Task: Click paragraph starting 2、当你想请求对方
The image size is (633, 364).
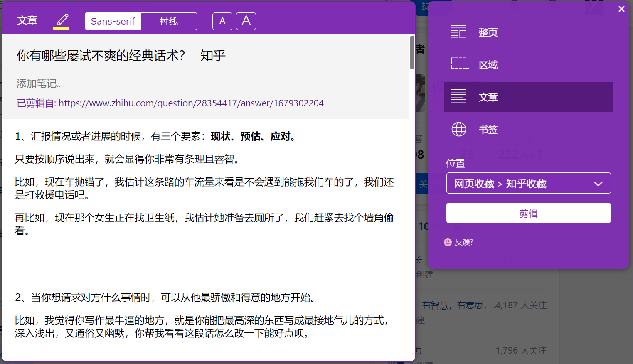Action: (166, 298)
